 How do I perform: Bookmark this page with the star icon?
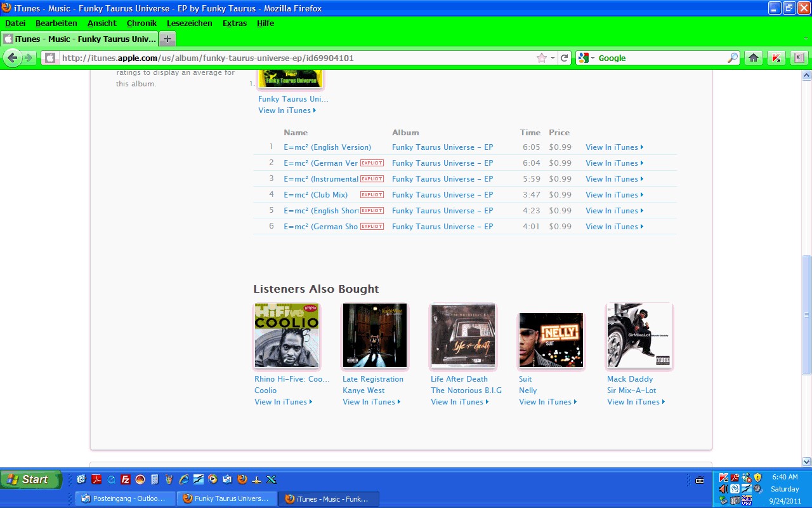click(x=541, y=58)
